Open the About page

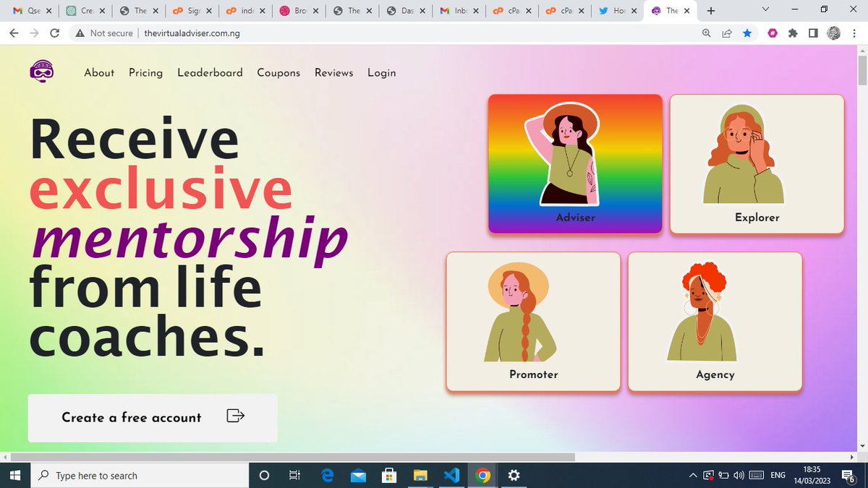(99, 73)
